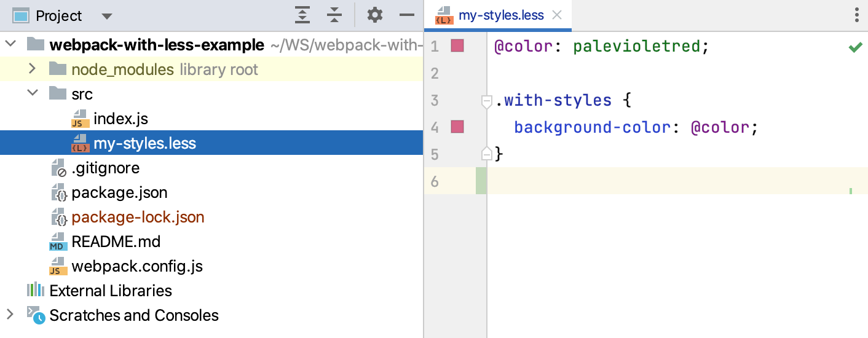The height and width of the screenshot is (338, 868).
Task: Click line number 2 in the gutter
Action: [x=435, y=73]
